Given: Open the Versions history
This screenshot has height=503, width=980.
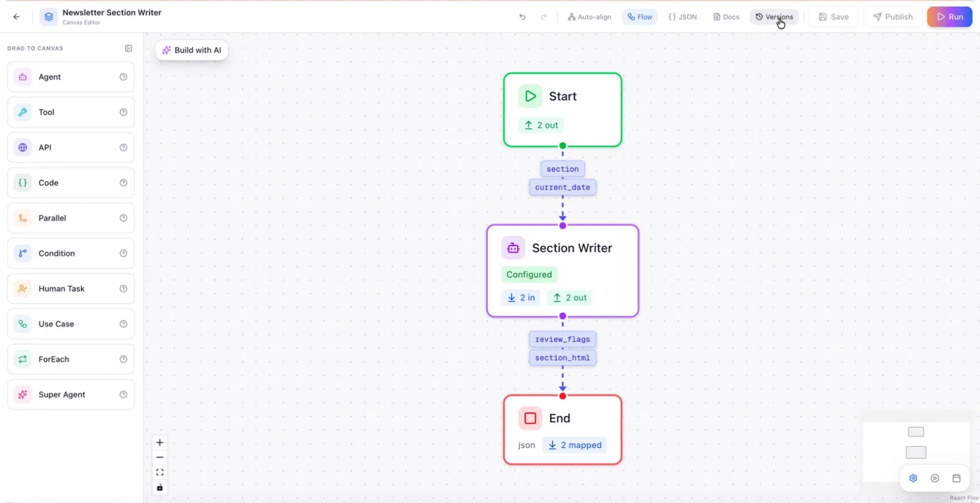Looking at the screenshot, I should [774, 17].
